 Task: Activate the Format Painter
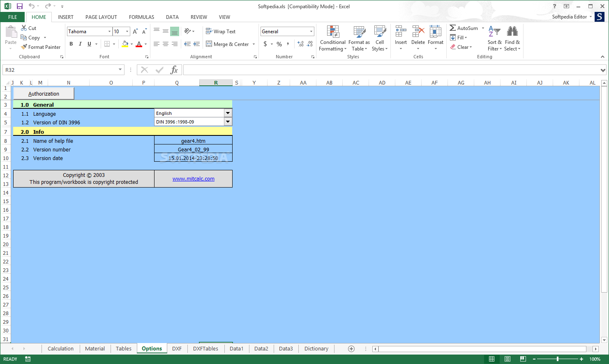click(41, 47)
